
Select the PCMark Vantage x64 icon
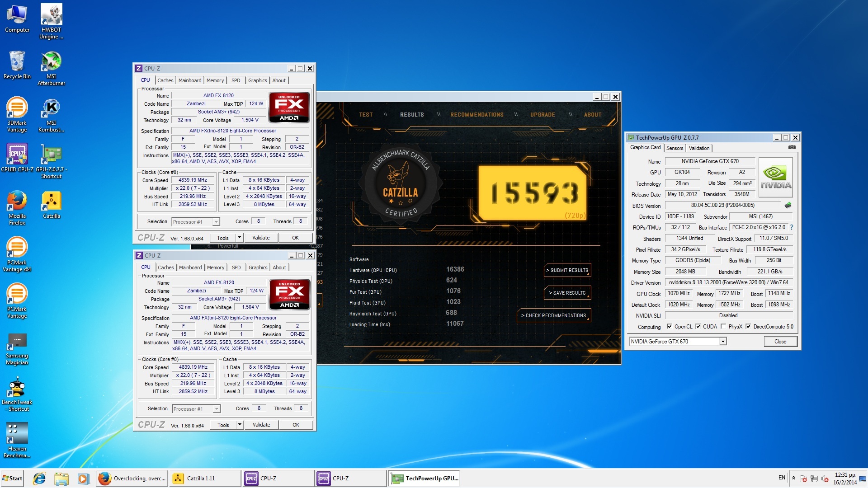[x=17, y=254]
